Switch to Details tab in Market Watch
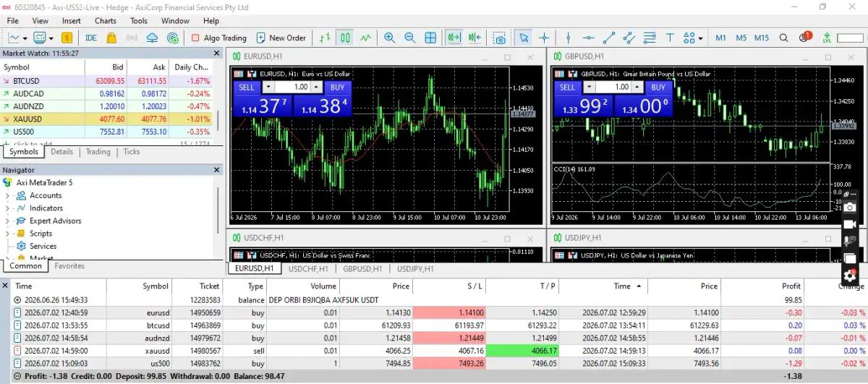868x384 pixels. (x=62, y=152)
